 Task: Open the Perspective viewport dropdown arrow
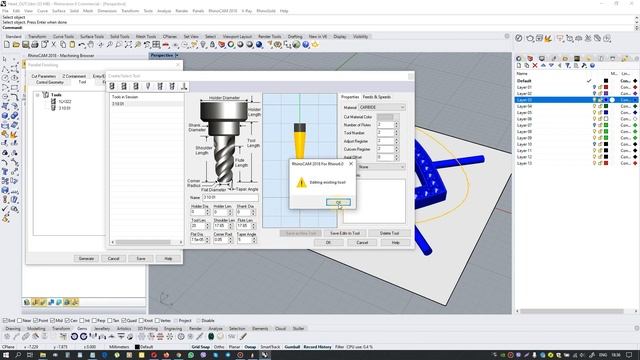point(176,55)
